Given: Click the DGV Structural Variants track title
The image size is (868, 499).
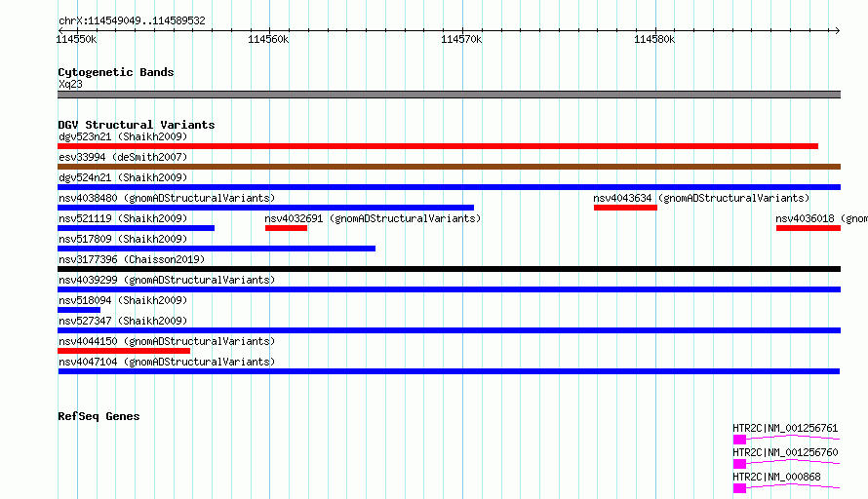Looking at the screenshot, I should pos(137,125).
